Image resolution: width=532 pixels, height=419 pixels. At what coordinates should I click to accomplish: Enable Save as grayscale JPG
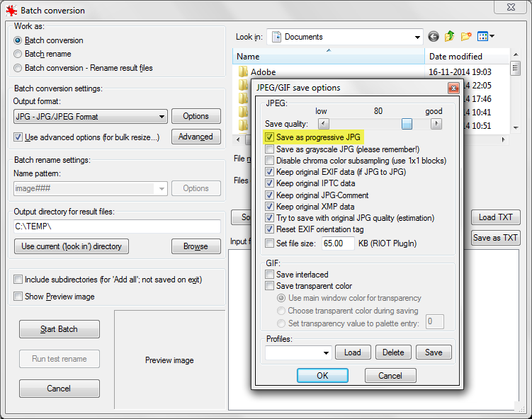pos(269,149)
